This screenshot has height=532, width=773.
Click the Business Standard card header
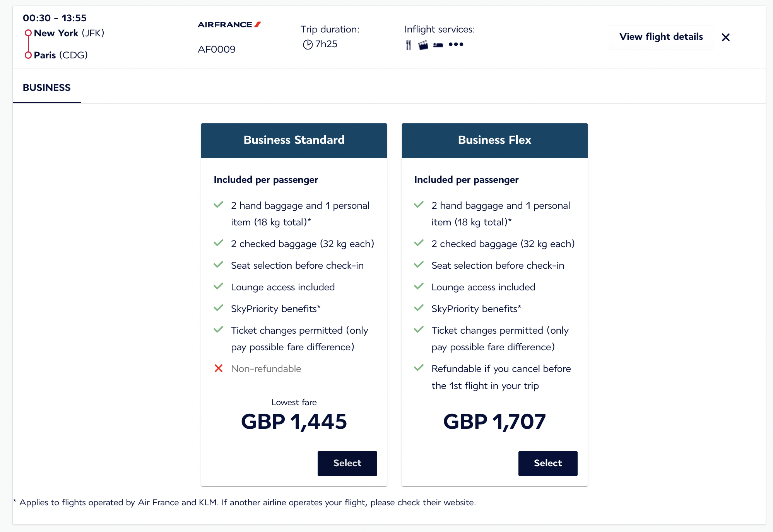pos(294,140)
